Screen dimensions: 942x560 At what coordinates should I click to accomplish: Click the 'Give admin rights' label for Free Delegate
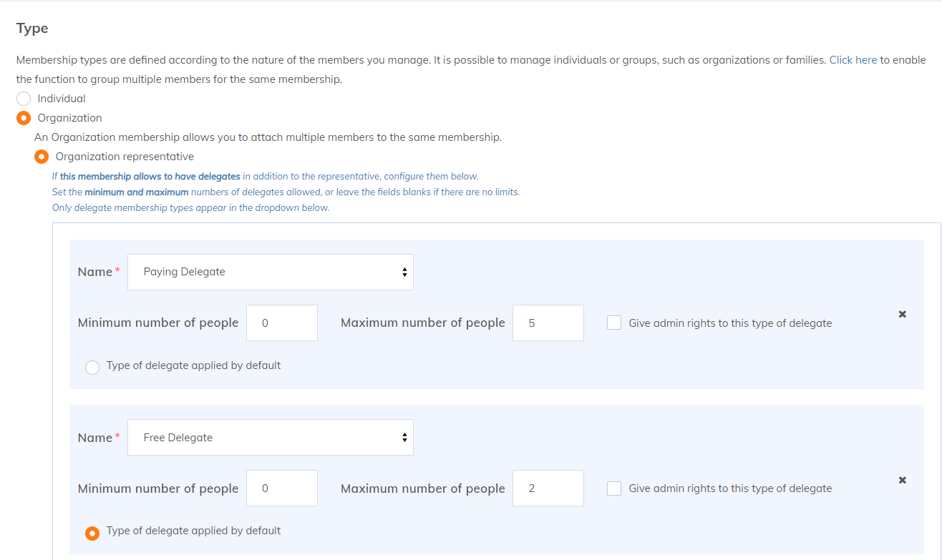[730, 488]
